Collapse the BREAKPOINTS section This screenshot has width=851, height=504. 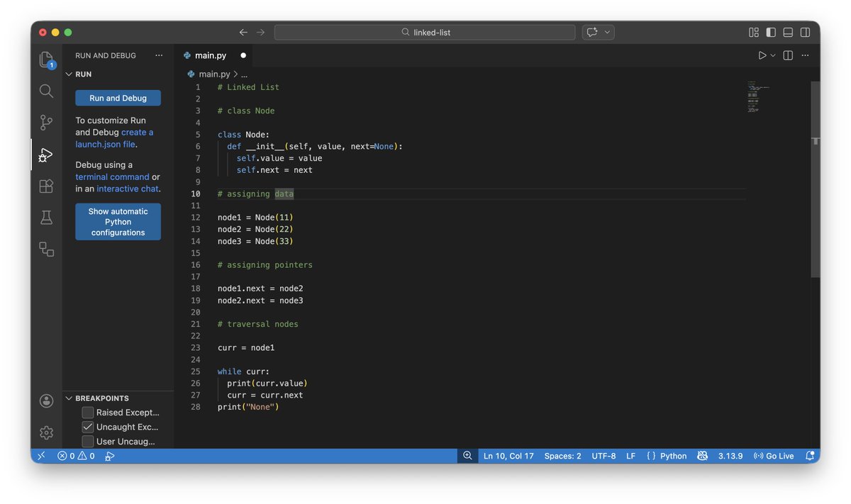[x=69, y=398]
